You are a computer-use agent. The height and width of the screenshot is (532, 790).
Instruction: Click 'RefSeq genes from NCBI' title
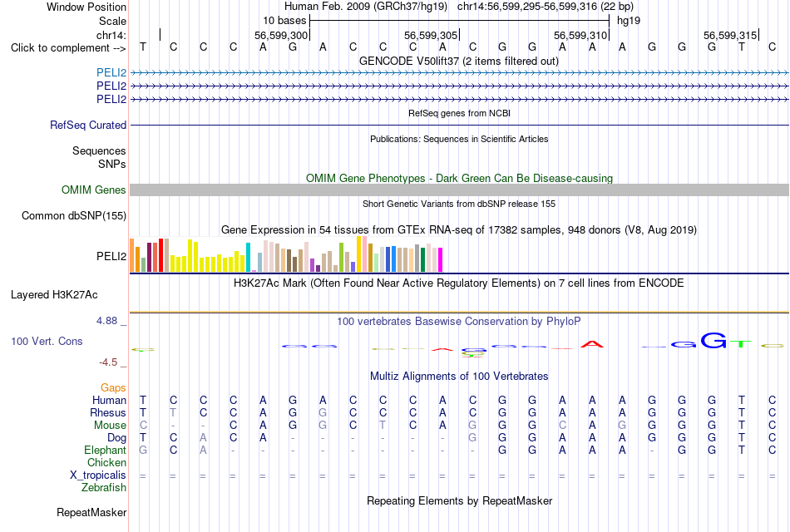click(459, 113)
